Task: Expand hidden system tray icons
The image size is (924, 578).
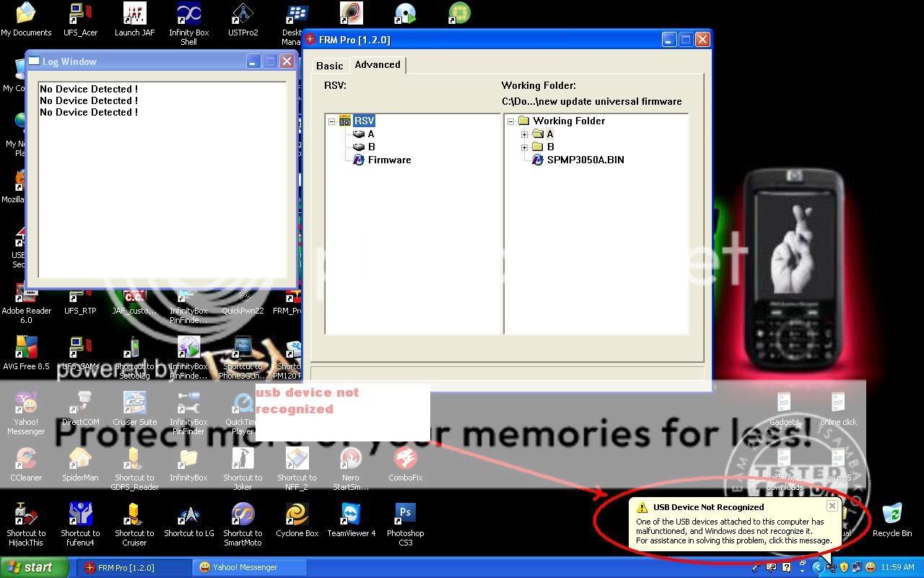Action: 817,568
